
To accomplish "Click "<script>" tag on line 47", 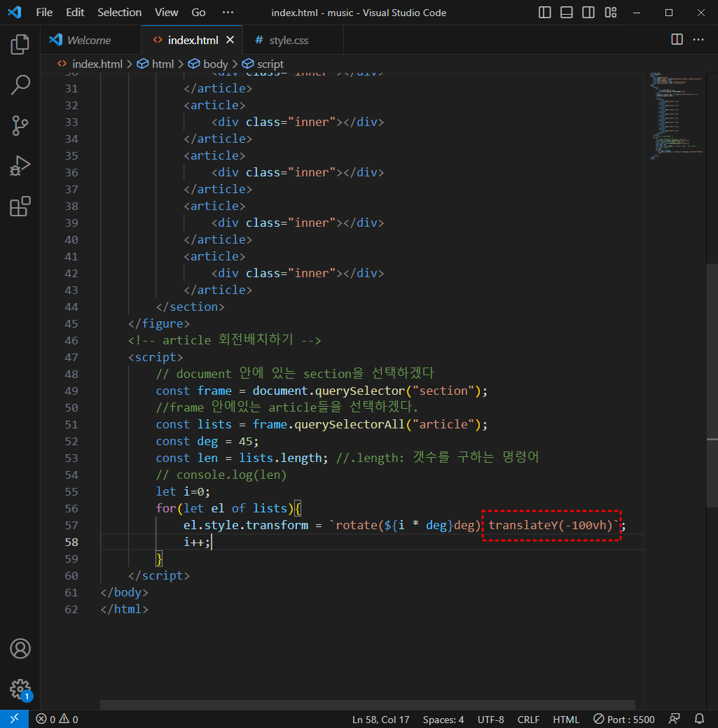I will pos(156,357).
